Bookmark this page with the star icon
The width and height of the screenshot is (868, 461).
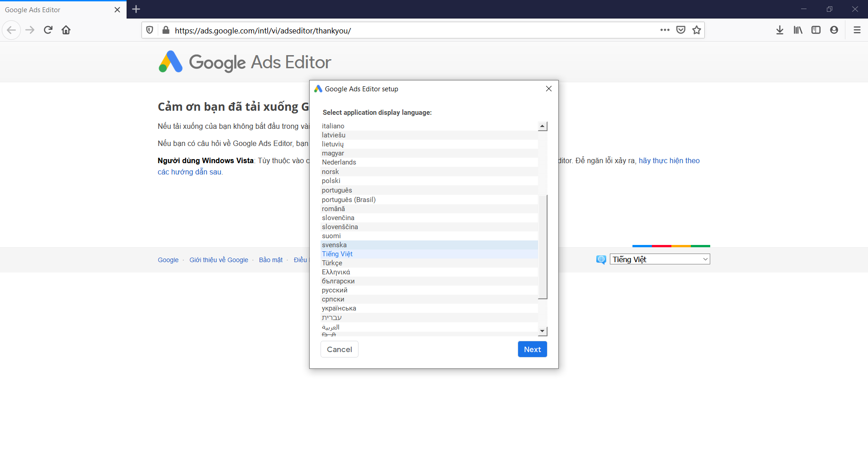coord(696,30)
